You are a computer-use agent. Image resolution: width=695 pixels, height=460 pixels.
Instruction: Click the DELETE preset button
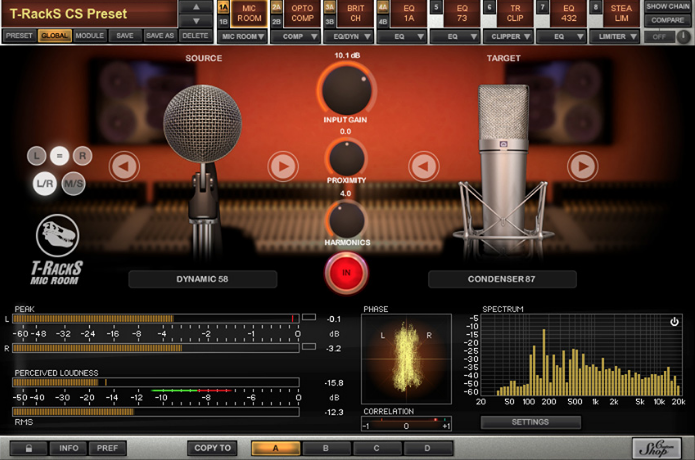(x=195, y=35)
